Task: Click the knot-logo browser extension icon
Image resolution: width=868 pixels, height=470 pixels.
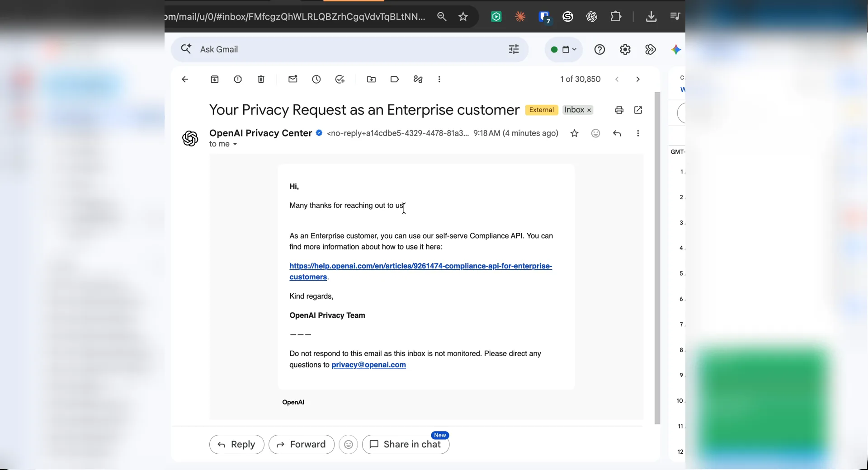Action: (592, 17)
